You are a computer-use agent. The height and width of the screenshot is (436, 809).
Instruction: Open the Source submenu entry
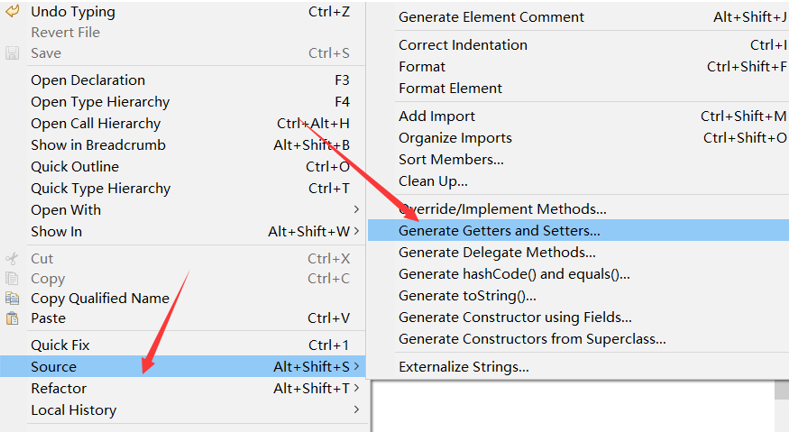click(183, 366)
